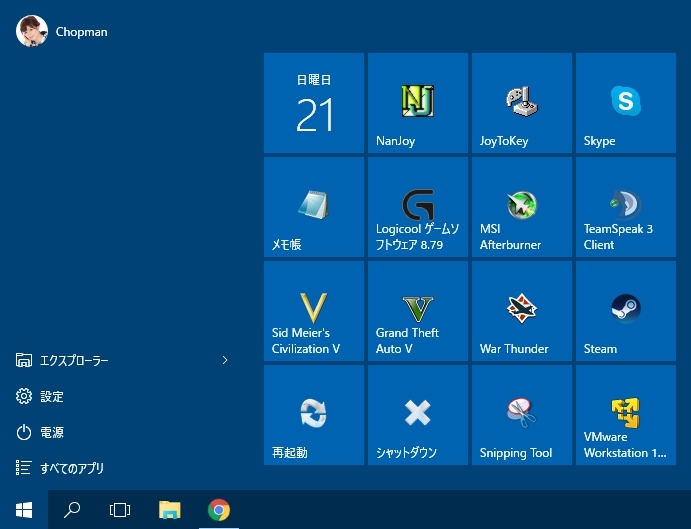
Task: Open TeamSpeak 3 Client tile
Action: [625, 207]
